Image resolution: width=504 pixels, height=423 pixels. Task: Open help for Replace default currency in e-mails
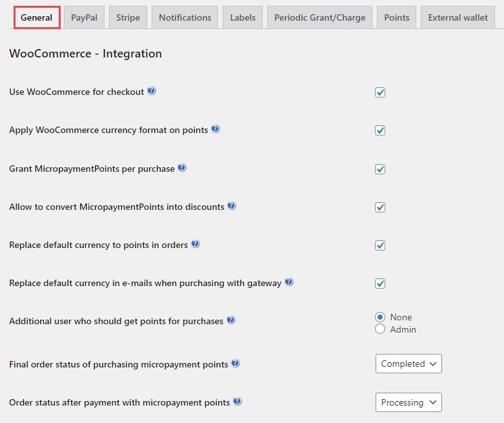(x=289, y=282)
